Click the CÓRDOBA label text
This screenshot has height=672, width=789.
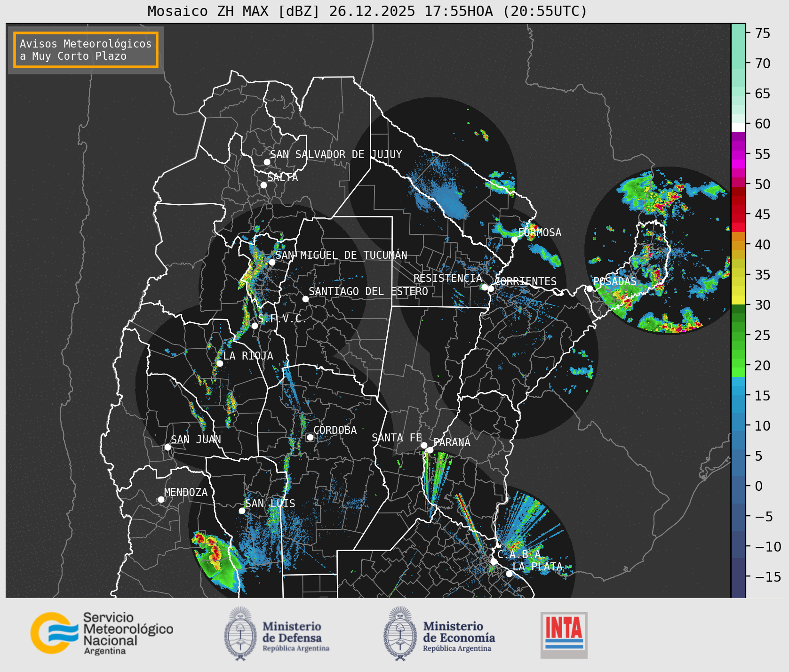tap(335, 430)
